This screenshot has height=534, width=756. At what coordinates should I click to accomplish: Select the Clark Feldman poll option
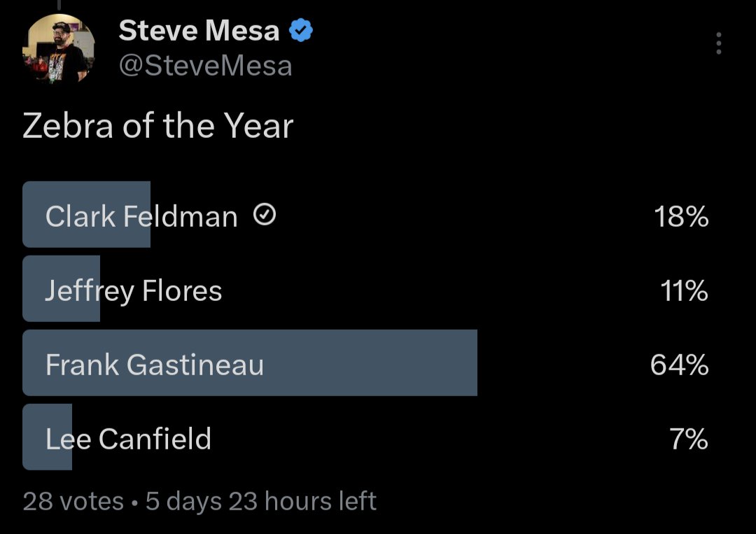(365, 214)
